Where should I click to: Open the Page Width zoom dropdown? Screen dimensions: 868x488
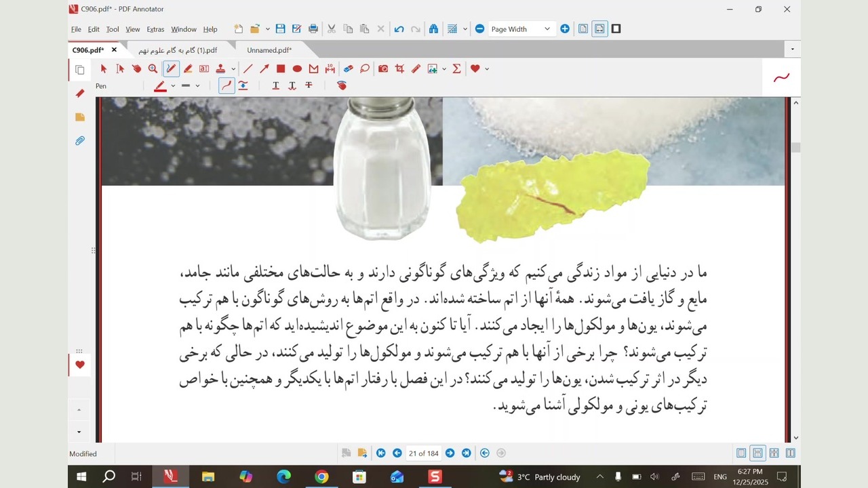tap(547, 29)
